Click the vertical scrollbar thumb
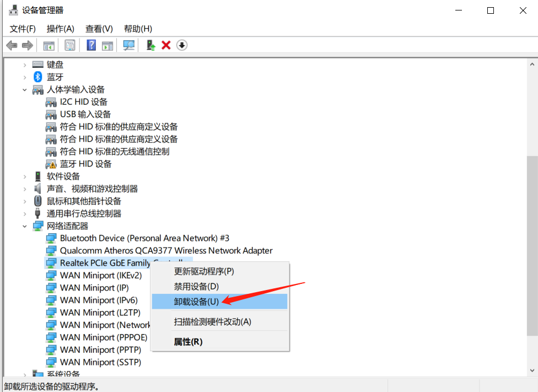This screenshot has height=392, width=538. point(532,246)
